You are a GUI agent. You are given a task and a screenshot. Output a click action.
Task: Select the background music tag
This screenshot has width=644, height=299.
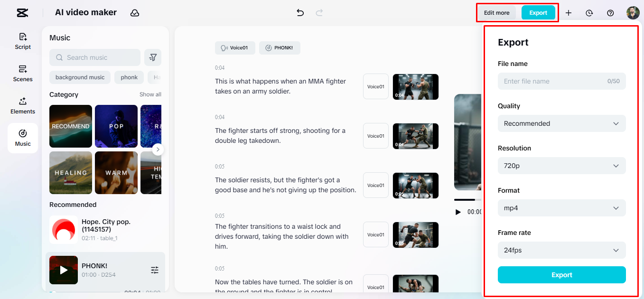[x=80, y=77]
